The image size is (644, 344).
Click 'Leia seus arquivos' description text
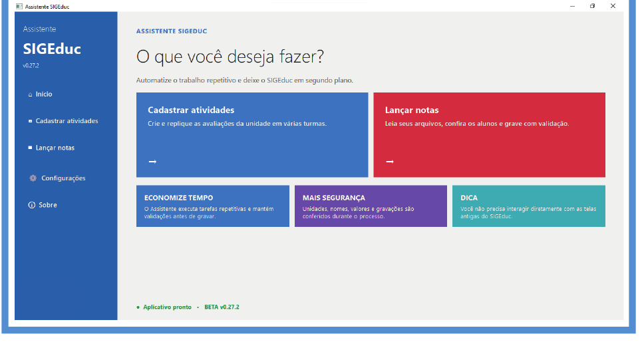[x=477, y=124]
